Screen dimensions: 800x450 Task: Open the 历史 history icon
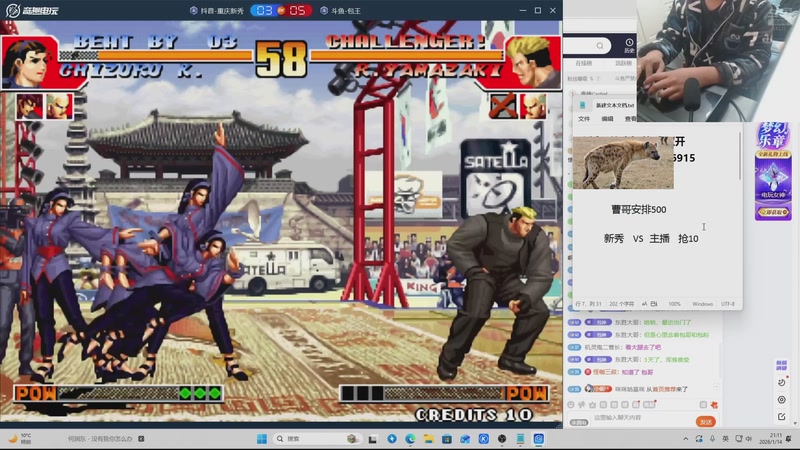coord(629,45)
